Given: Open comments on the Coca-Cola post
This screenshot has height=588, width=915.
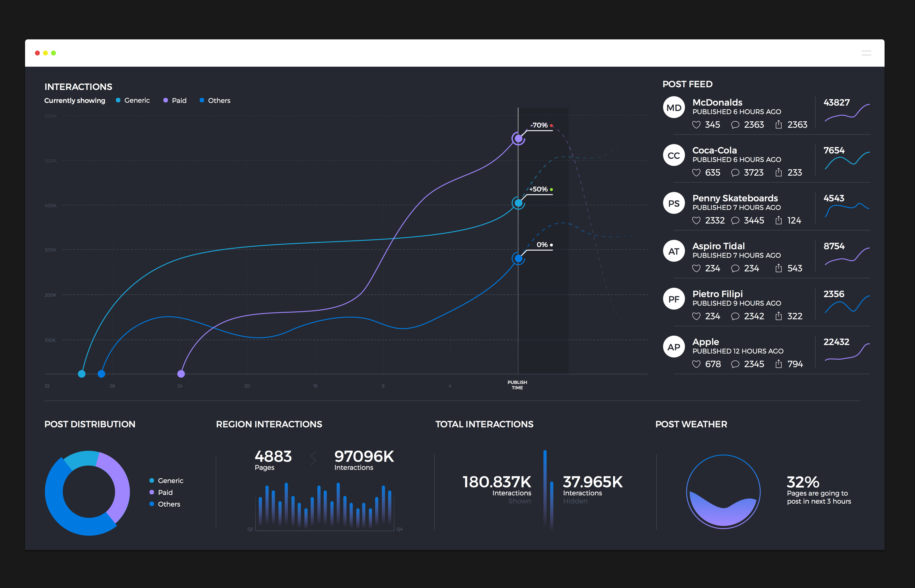Looking at the screenshot, I should point(735,173).
